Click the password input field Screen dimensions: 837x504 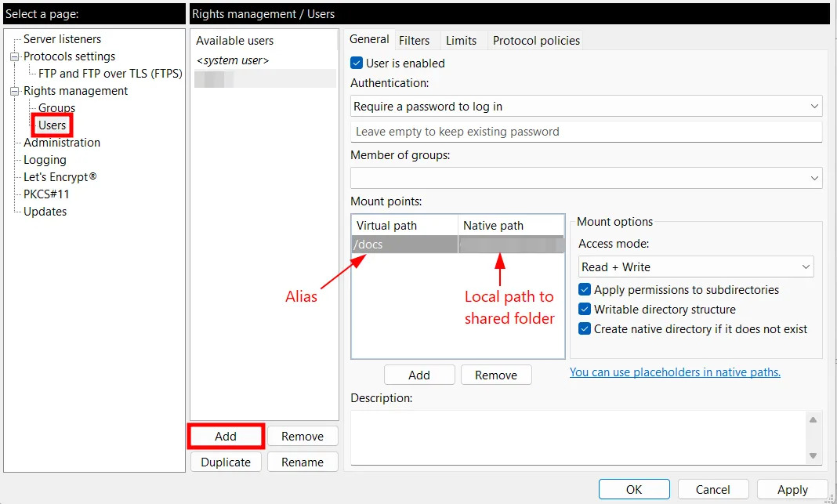585,132
